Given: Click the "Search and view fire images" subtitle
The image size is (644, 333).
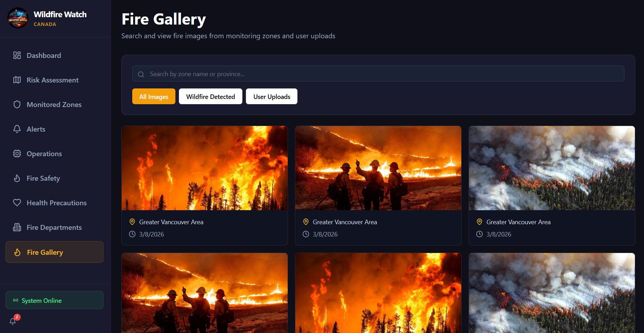Looking at the screenshot, I should pyautogui.click(x=228, y=36).
